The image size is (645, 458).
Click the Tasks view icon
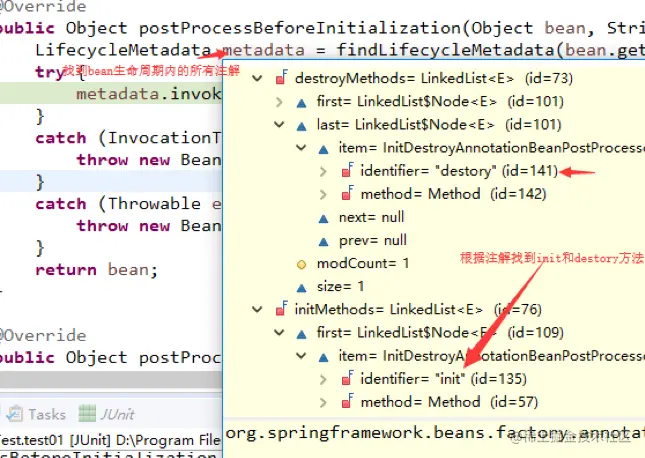point(15,414)
